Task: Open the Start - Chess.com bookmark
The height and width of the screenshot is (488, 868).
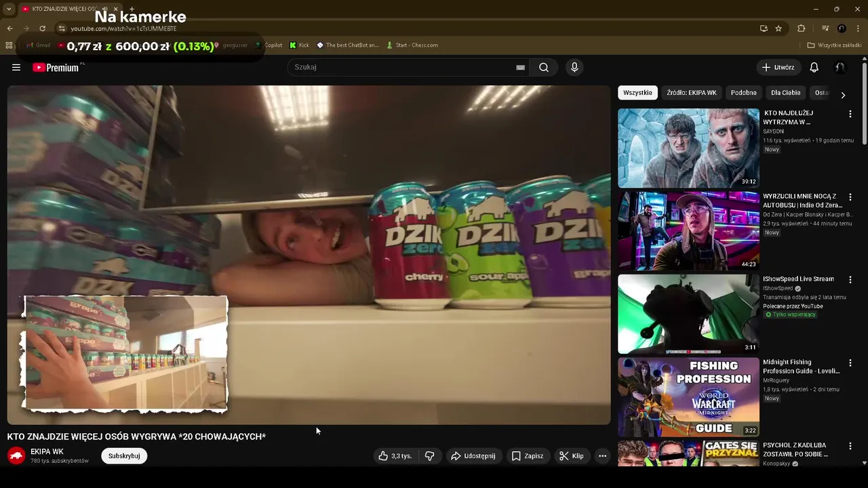Action: tap(412, 45)
